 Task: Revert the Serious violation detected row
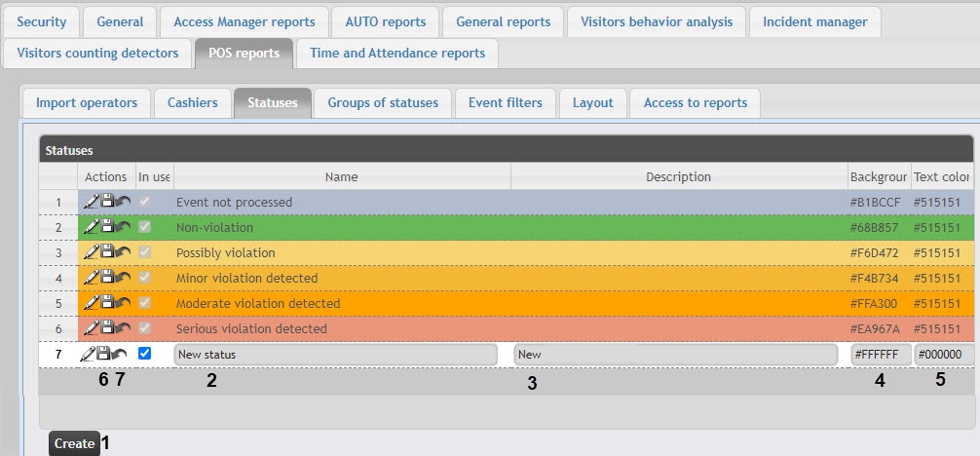[x=123, y=328]
